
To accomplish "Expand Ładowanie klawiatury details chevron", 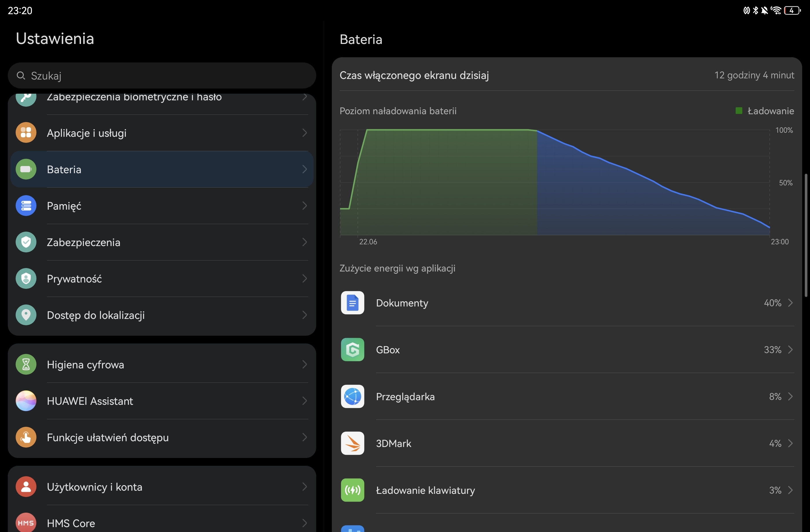I will [790, 490].
